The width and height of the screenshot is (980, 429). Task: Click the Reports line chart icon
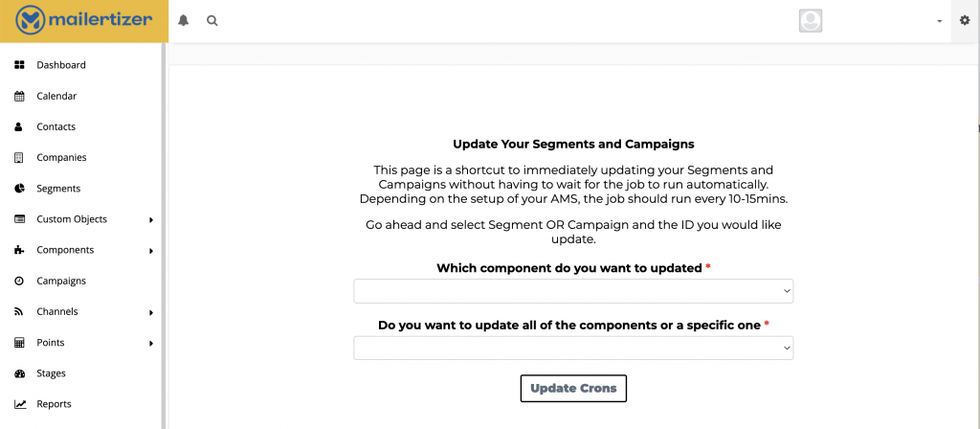click(20, 404)
